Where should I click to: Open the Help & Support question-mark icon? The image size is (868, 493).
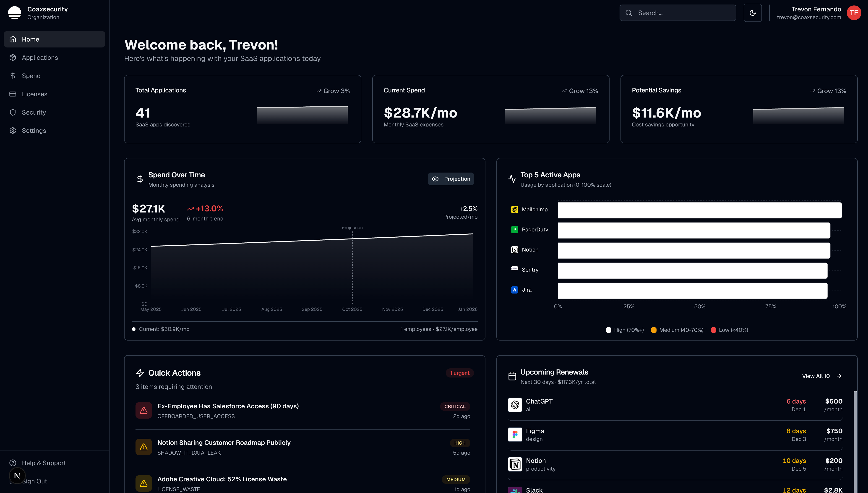(13, 462)
